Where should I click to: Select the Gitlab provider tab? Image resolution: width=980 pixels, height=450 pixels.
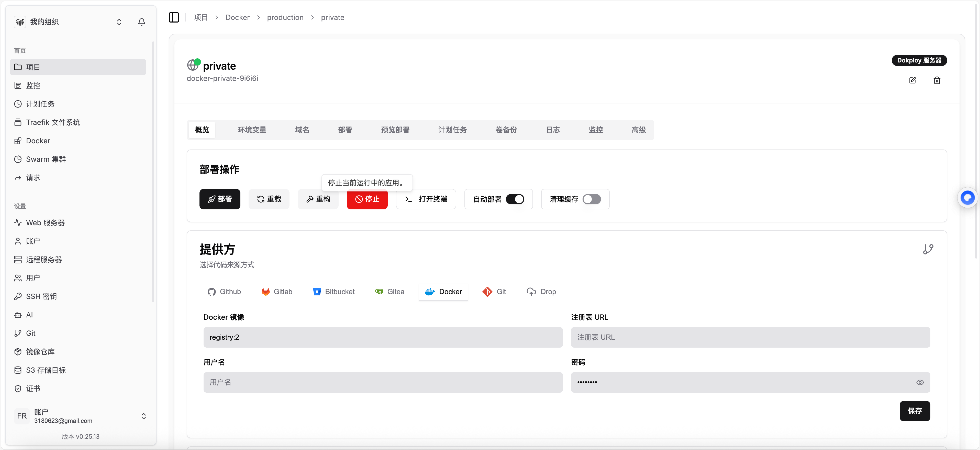[x=276, y=292]
